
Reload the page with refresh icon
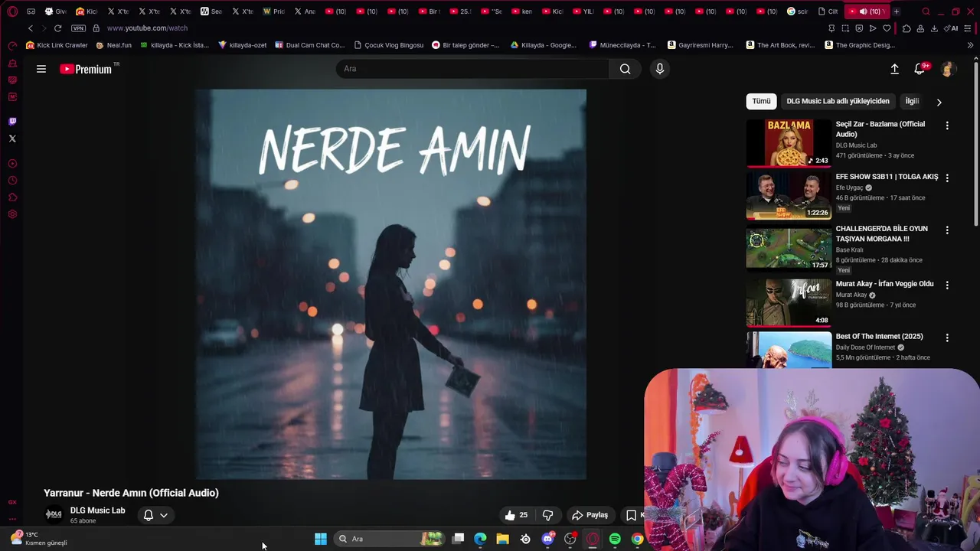[x=57, y=28]
